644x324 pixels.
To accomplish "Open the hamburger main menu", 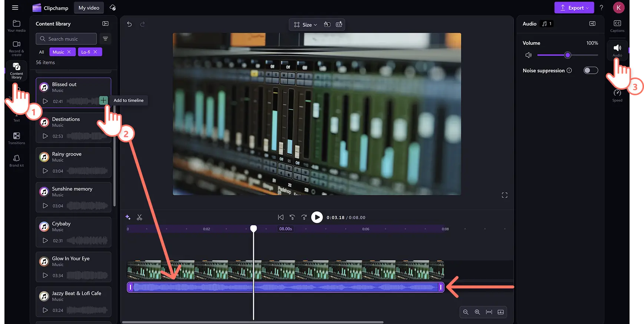I will pyautogui.click(x=15, y=7).
